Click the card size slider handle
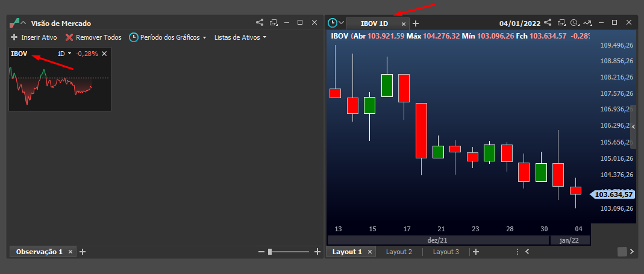Image resolution: width=644 pixels, height=274 pixels. (x=270, y=252)
